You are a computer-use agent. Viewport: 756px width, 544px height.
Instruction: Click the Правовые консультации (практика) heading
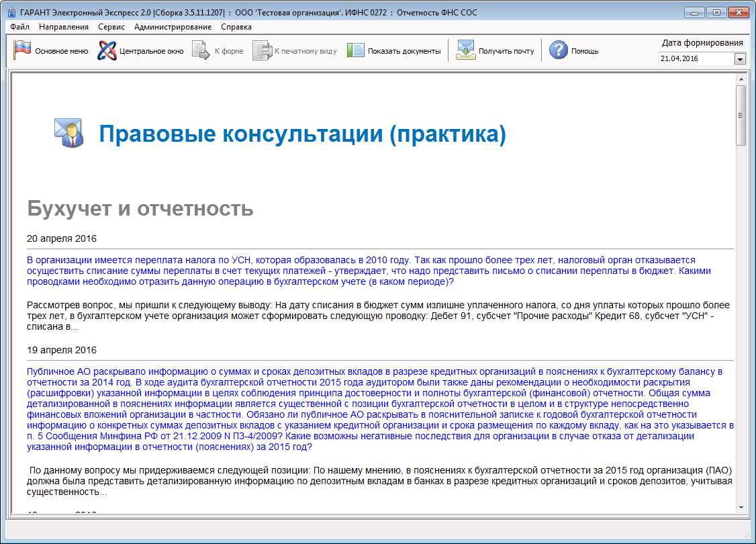pos(302,134)
